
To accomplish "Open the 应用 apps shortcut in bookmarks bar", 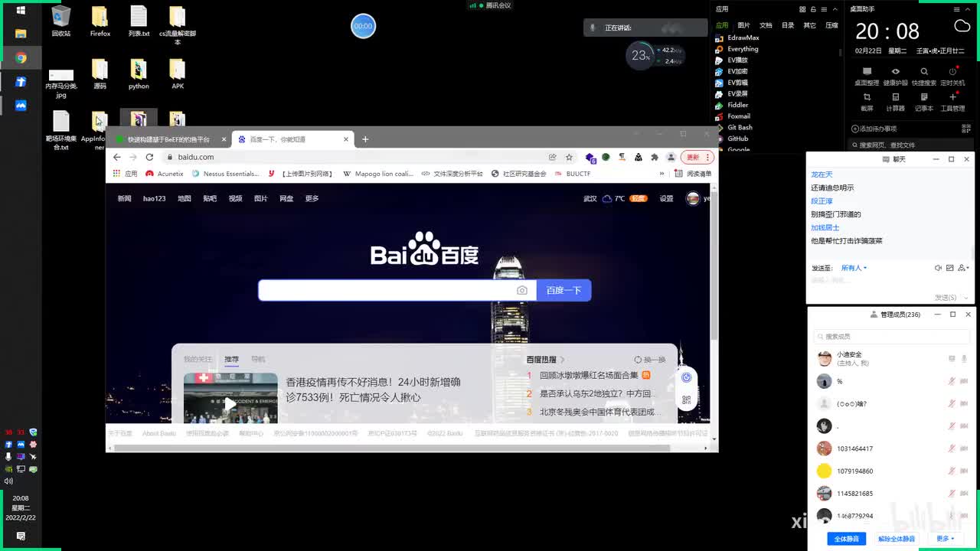I will point(126,174).
